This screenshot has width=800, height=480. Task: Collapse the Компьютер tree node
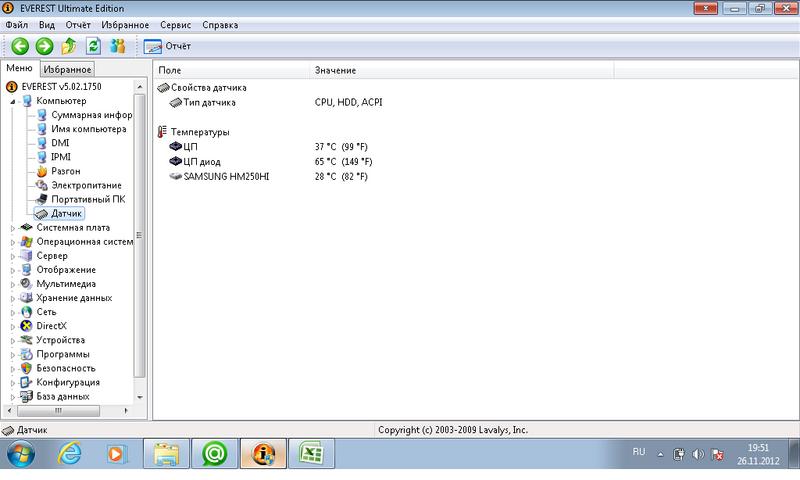13,102
